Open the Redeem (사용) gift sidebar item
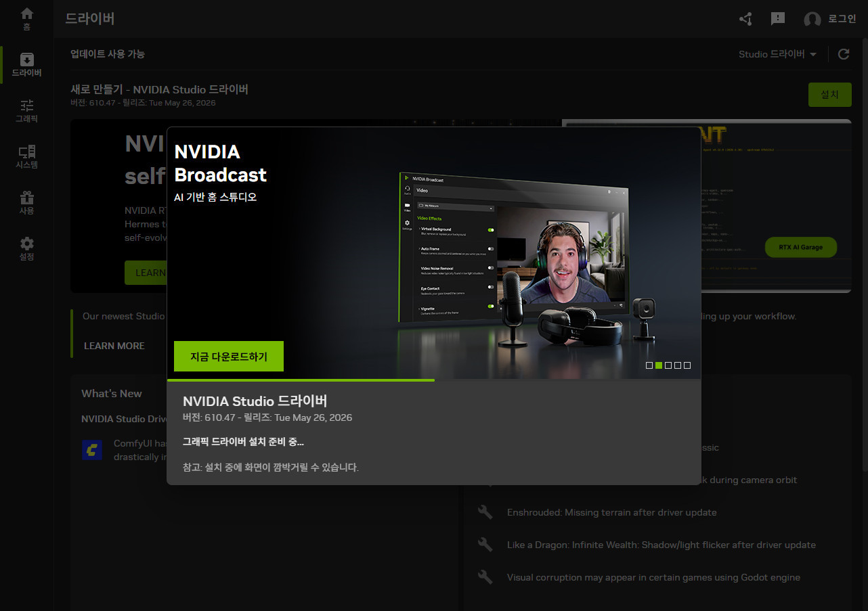Image resolution: width=868 pixels, height=611 pixels. (x=26, y=203)
